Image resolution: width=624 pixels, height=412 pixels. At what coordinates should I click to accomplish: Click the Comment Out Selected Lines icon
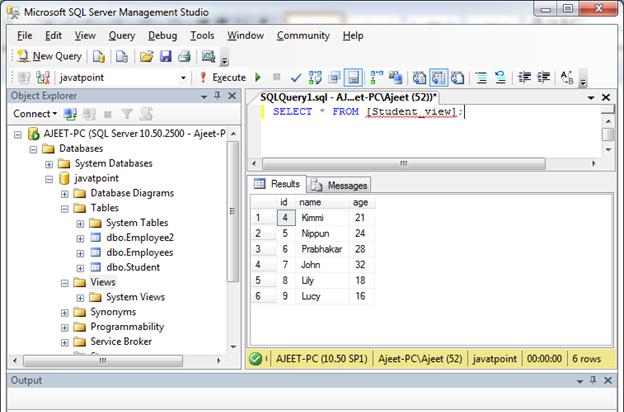(481, 78)
